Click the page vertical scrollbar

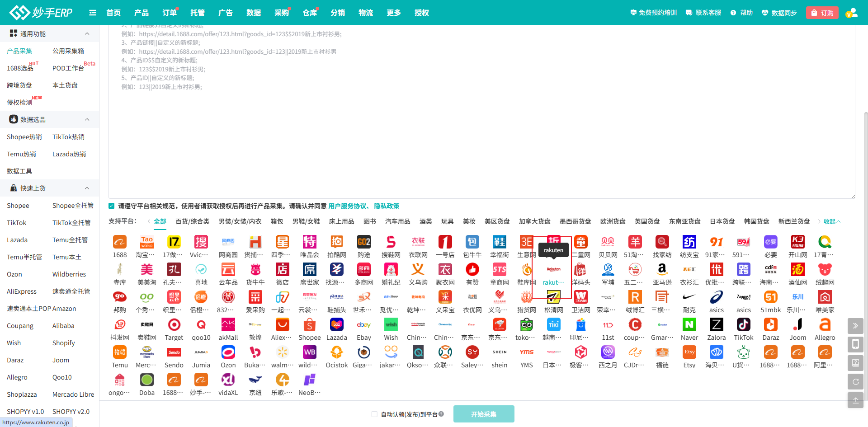click(866, 255)
